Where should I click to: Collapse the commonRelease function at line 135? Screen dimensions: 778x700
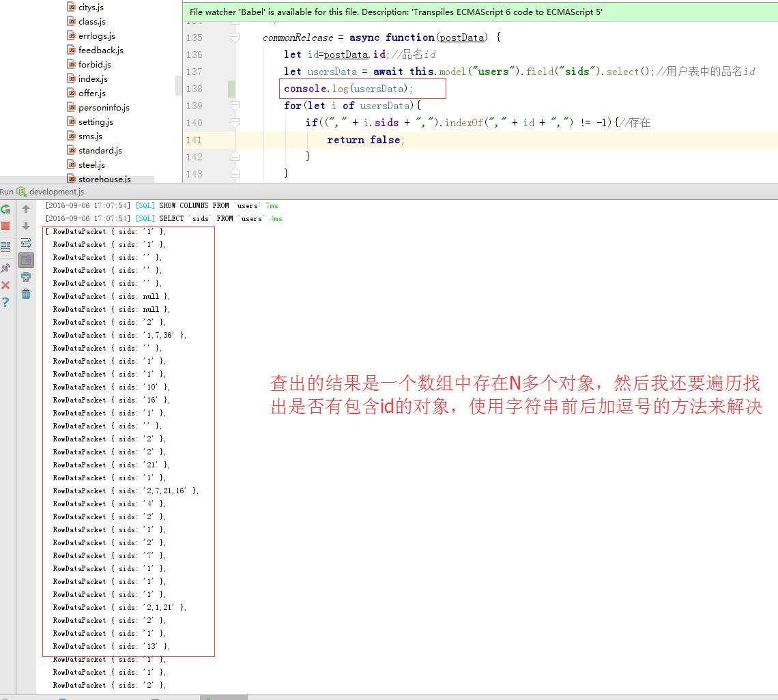coord(235,38)
